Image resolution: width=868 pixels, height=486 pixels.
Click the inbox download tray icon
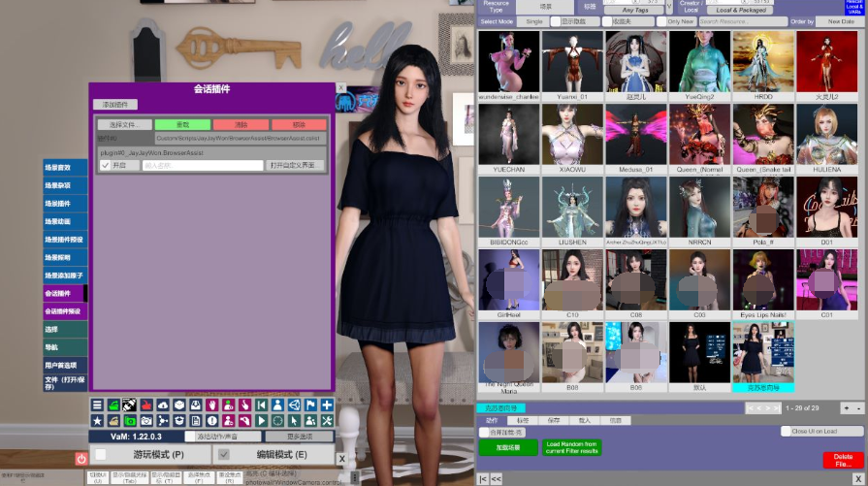point(196,405)
